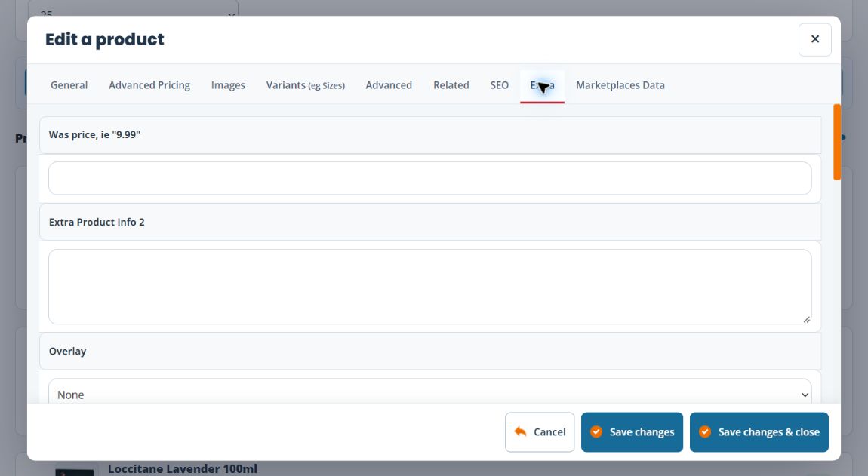Select the Extra tab
The height and width of the screenshot is (476, 868).
pyautogui.click(x=542, y=85)
